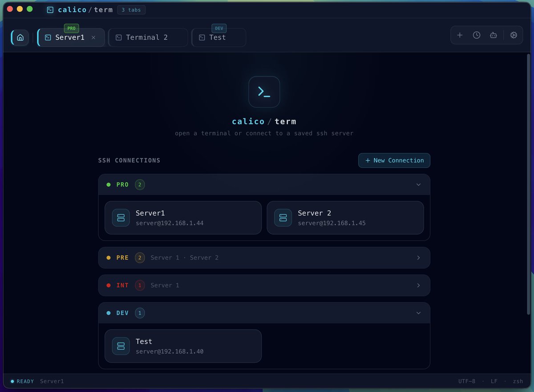534x392 pixels.
Task: Click zsh shell in status bar
Action: pos(518,381)
